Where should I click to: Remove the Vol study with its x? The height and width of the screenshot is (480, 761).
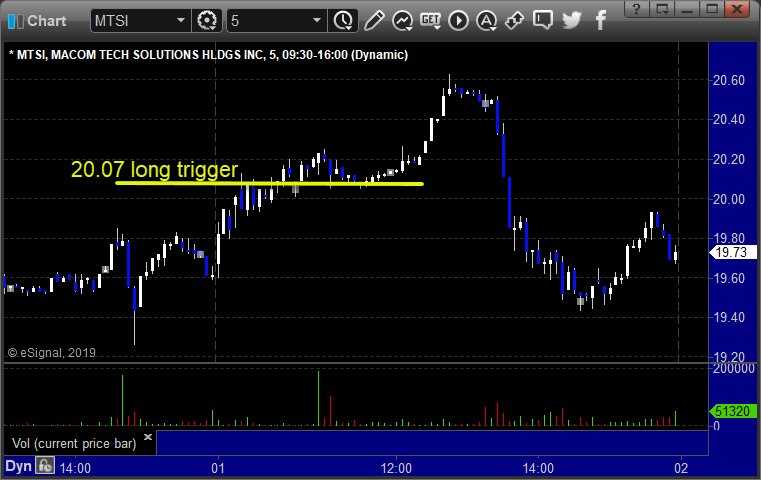click(148, 437)
